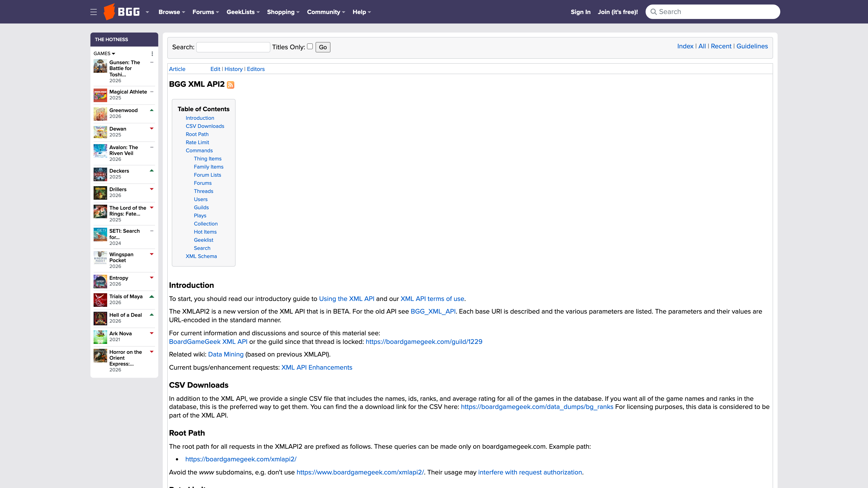Open the interfere with request authorization link

[530, 472]
